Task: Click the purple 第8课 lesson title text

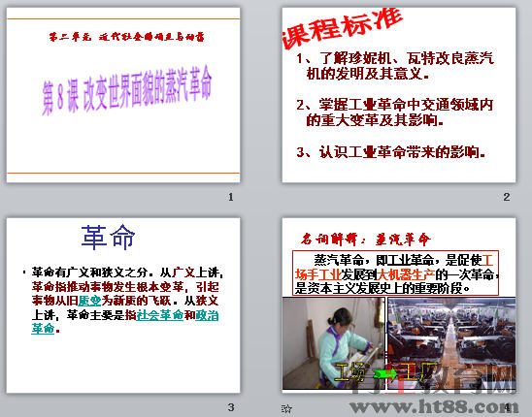Action: [127, 90]
